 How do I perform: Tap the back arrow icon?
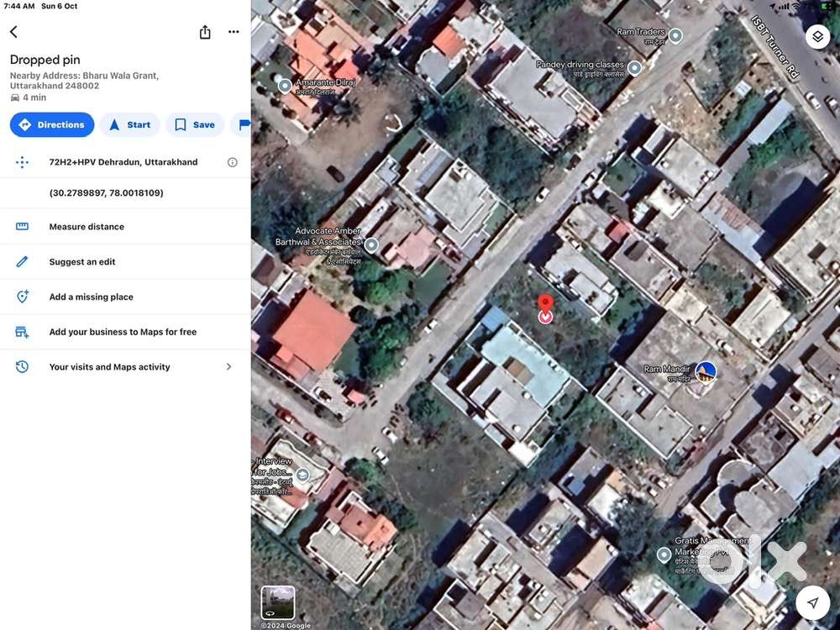click(13, 32)
